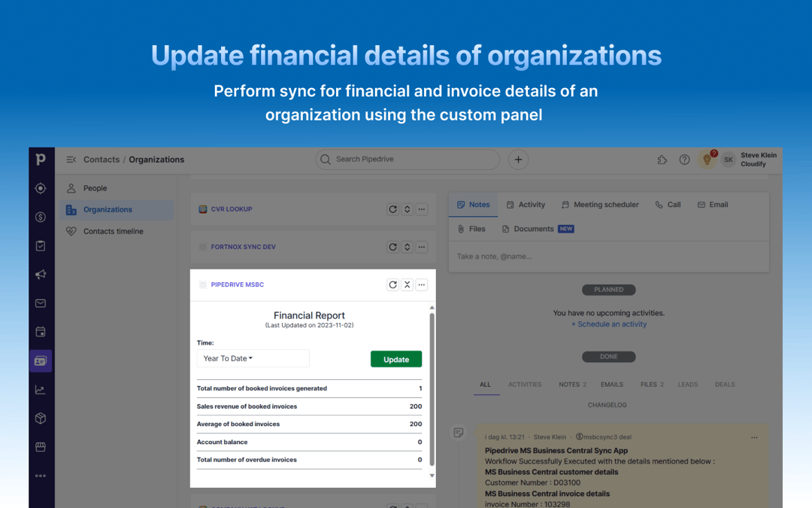The image size is (812, 508).
Task: Click Schedule an activity link
Action: tap(609, 324)
